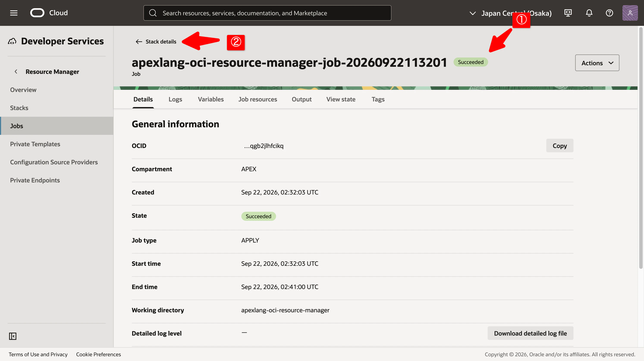Switch to the Output tab
Viewport: 644px width, 361px height.
coord(302,99)
